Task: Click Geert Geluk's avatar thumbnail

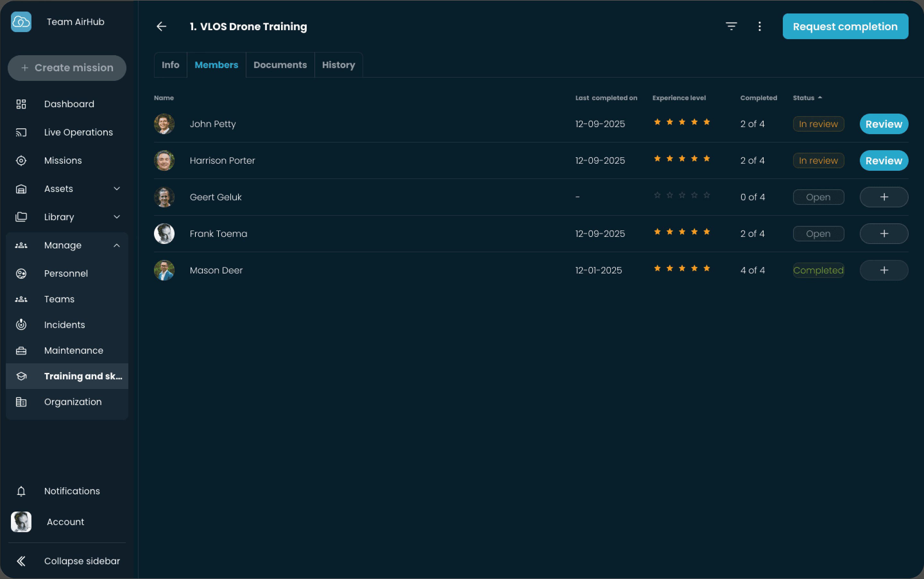Action: tap(164, 197)
